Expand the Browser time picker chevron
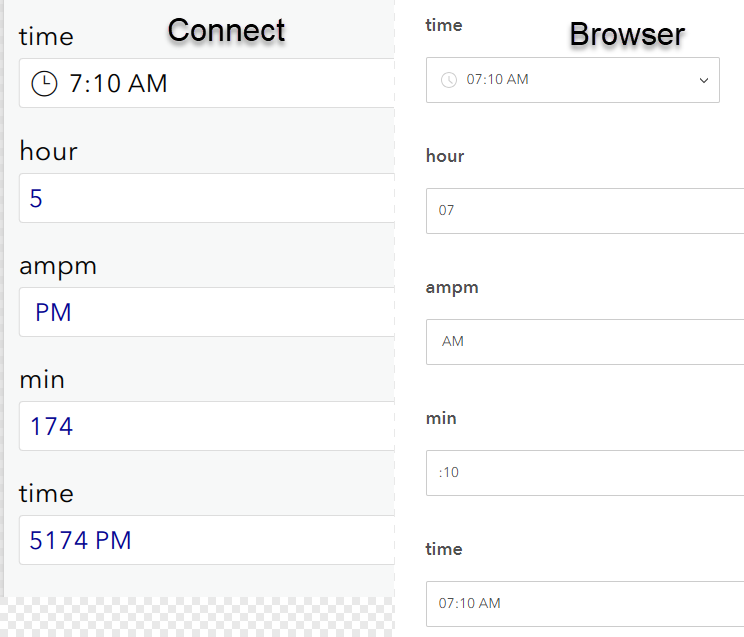744x637 pixels. pyautogui.click(x=703, y=80)
